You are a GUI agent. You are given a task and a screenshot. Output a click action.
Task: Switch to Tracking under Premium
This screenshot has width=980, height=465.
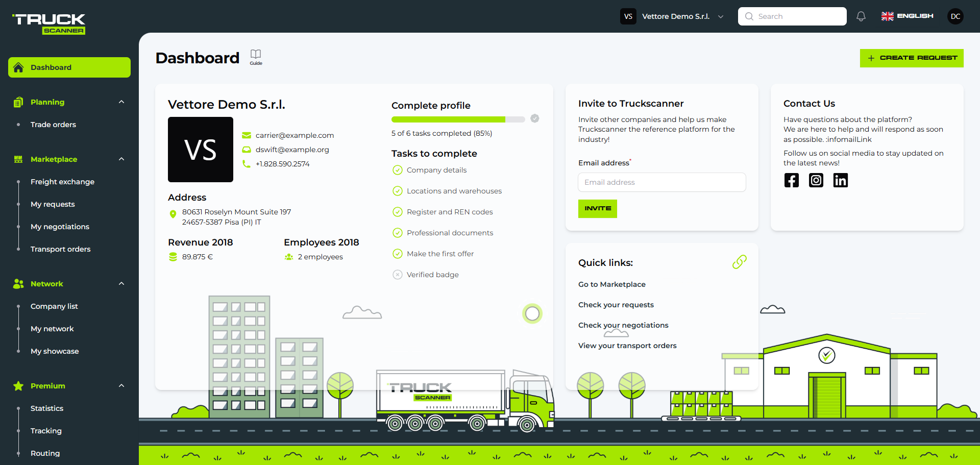pyautogui.click(x=46, y=431)
